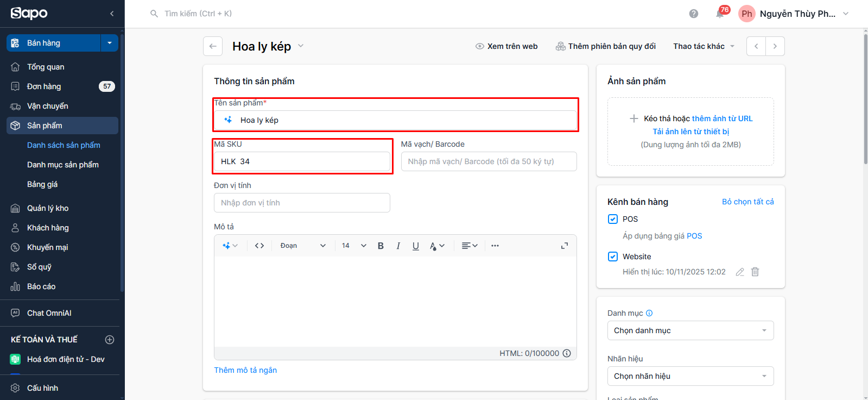This screenshot has width=868, height=400.
Task: Open text alignment options
Action: coord(470,246)
